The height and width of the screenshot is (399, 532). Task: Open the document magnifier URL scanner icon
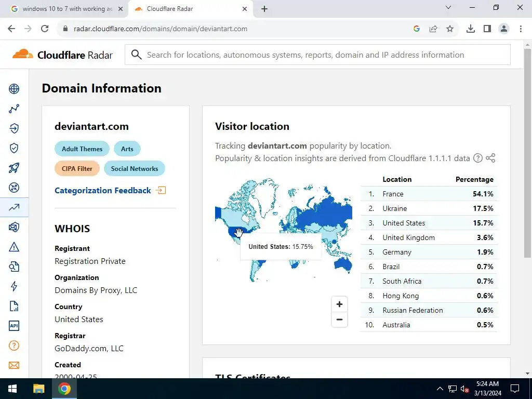point(14,267)
